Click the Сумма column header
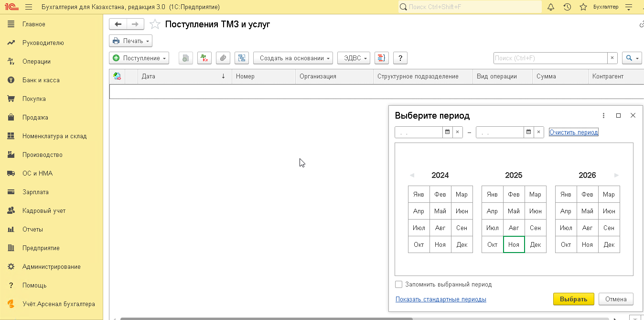This screenshot has height=320, width=644. [x=560, y=77]
